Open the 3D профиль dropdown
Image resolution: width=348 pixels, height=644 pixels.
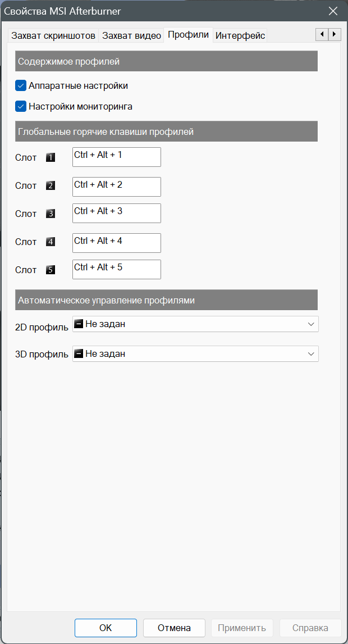[195, 354]
